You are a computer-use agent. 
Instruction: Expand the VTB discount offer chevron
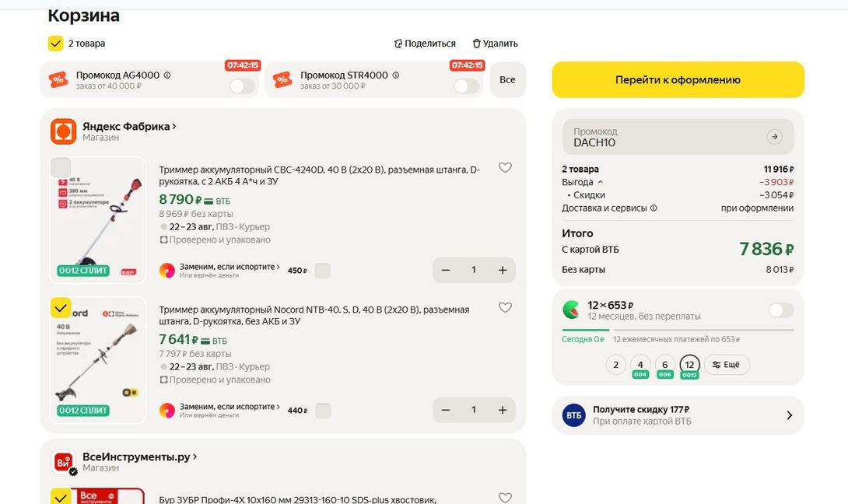point(789,415)
